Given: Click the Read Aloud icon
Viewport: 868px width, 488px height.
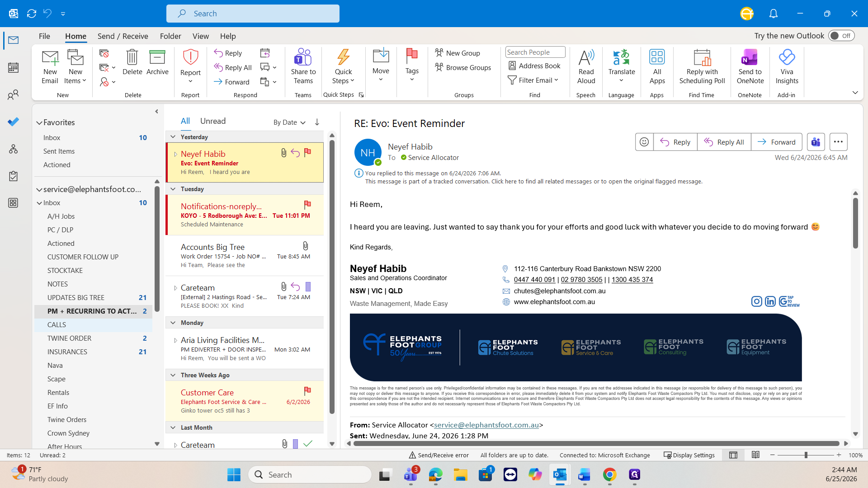Looking at the screenshot, I should [x=586, y=57].
